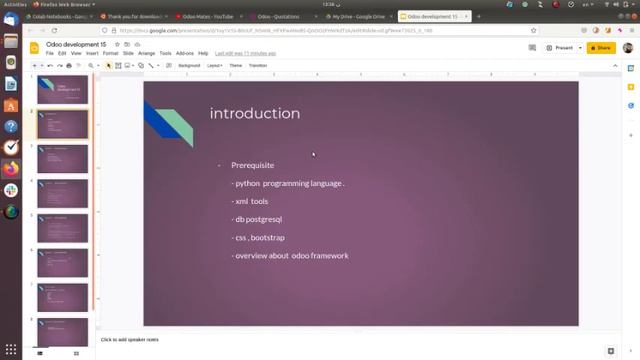Click the zoom magnifier icon
Screen dimensions: 640x360
tap(91, 65)
